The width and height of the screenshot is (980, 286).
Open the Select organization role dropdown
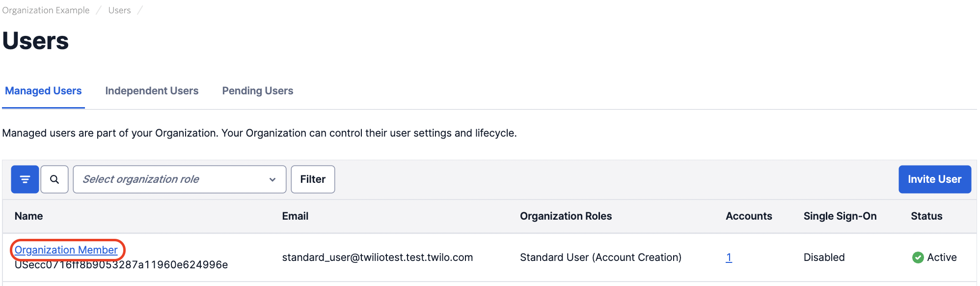click(x=180, y=179)
